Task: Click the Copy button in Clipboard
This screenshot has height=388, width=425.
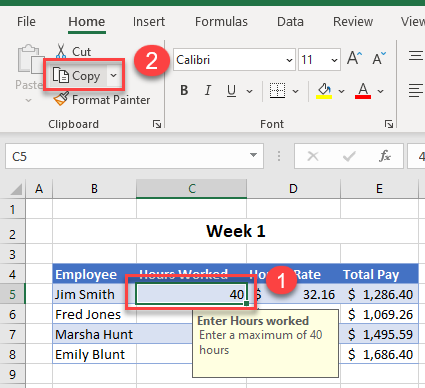Action: click(76, 76)
